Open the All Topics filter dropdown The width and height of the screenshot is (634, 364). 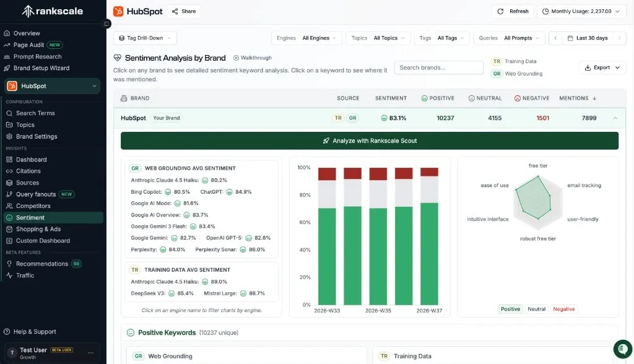(378, 38)
